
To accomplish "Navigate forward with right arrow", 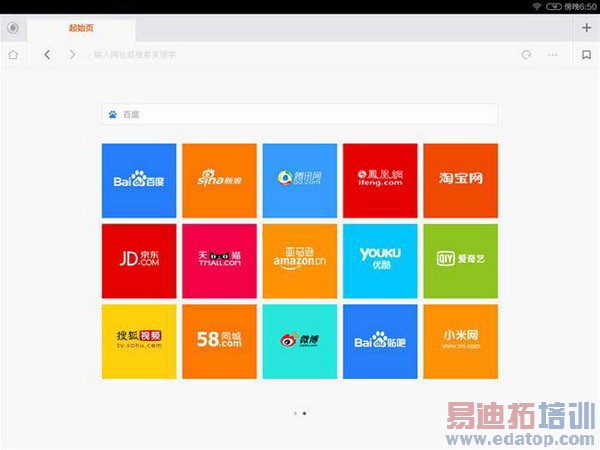I will (72, 55).
